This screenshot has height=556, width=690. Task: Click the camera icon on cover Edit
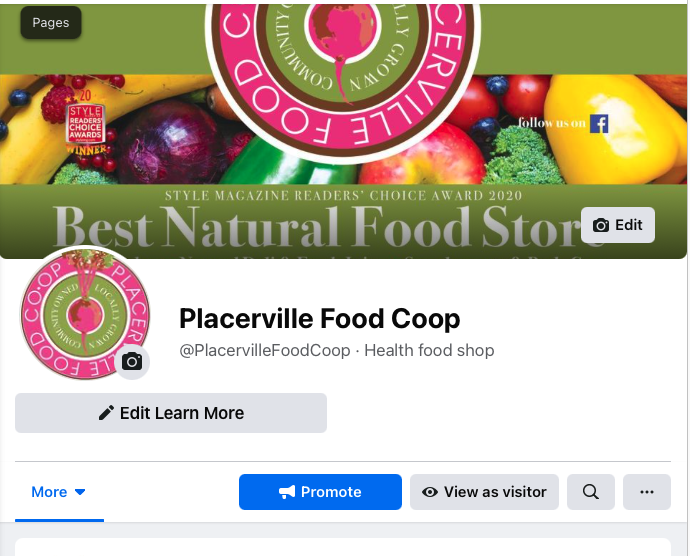[x=601, y=225]
